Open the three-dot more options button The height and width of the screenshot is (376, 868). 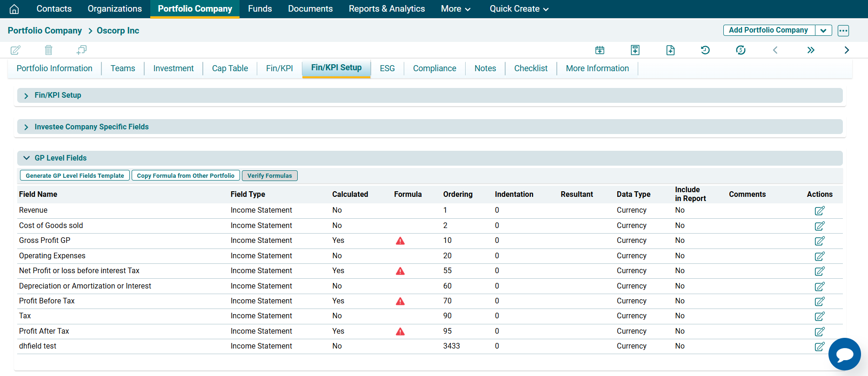pyautogui.click(x=843, y=31)
